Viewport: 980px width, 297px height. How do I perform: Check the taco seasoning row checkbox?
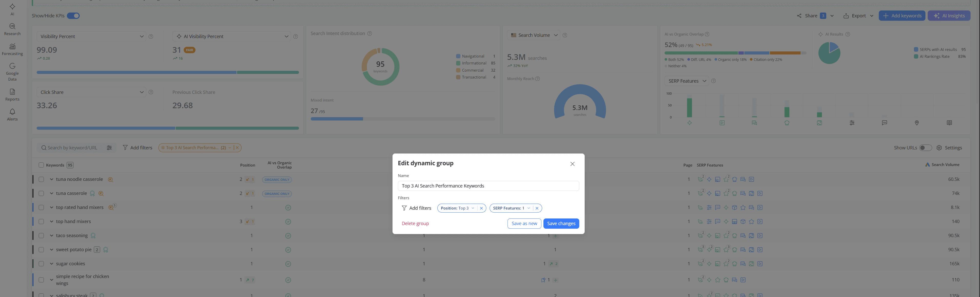(42, 235)
